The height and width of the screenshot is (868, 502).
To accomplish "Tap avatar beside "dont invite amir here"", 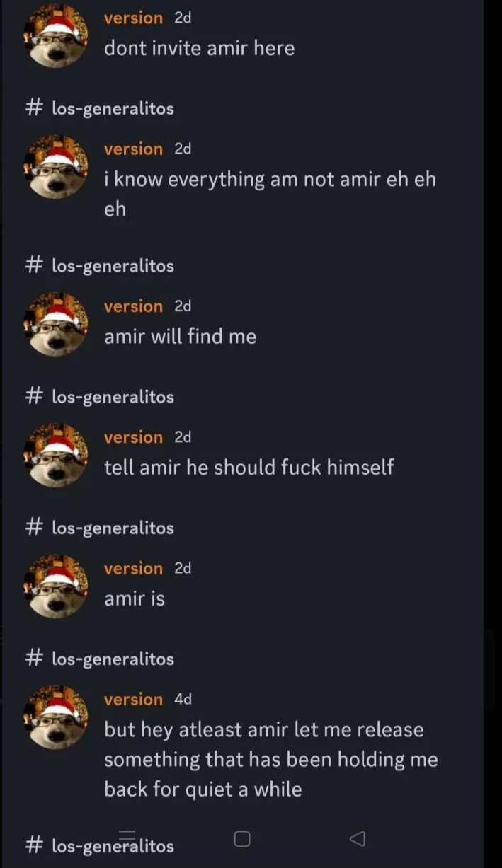I will click(56, 35).
